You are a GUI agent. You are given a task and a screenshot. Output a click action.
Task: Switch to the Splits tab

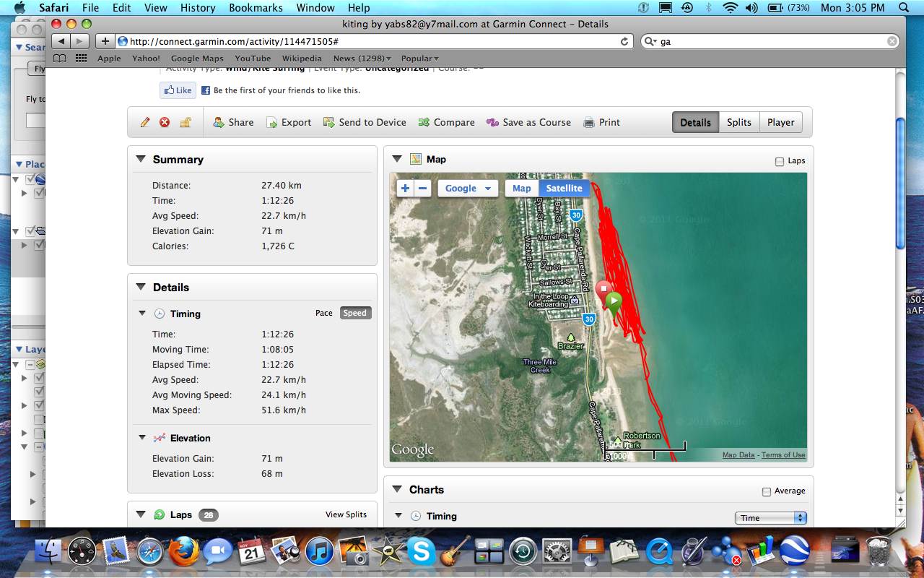pyautogui.click(x=738, y=122)
